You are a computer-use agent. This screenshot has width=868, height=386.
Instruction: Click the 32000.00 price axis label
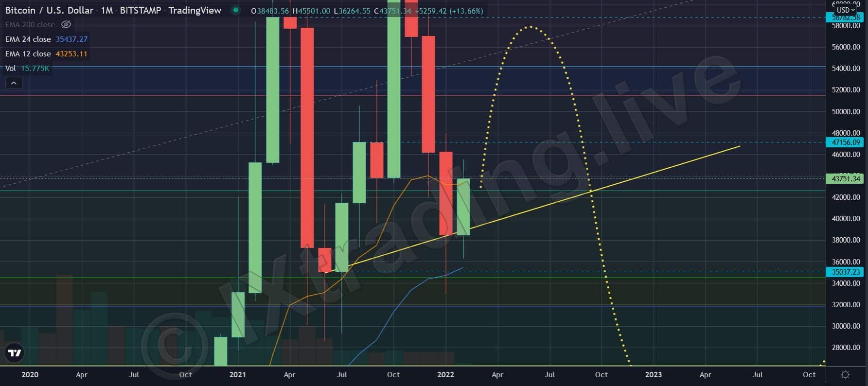[846, 305]
